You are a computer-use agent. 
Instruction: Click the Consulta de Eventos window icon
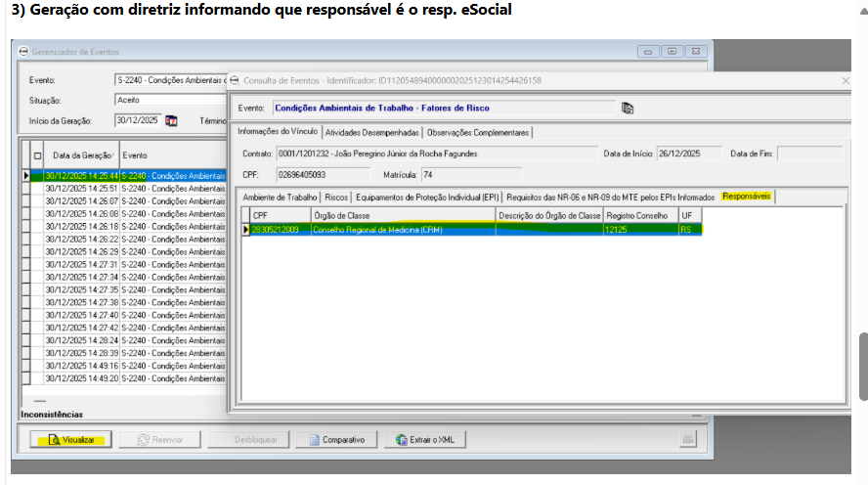coord(235,80)
